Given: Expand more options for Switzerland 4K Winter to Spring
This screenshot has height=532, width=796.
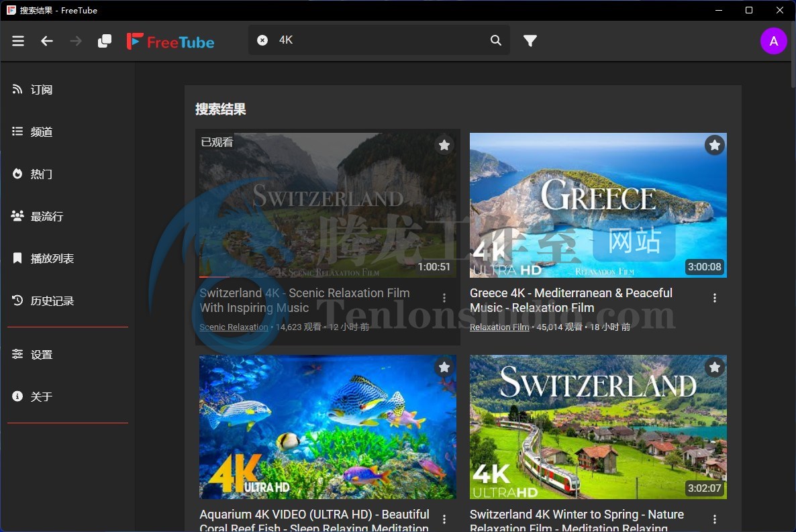Looking at the screenshot, I should tap(715, 519).
